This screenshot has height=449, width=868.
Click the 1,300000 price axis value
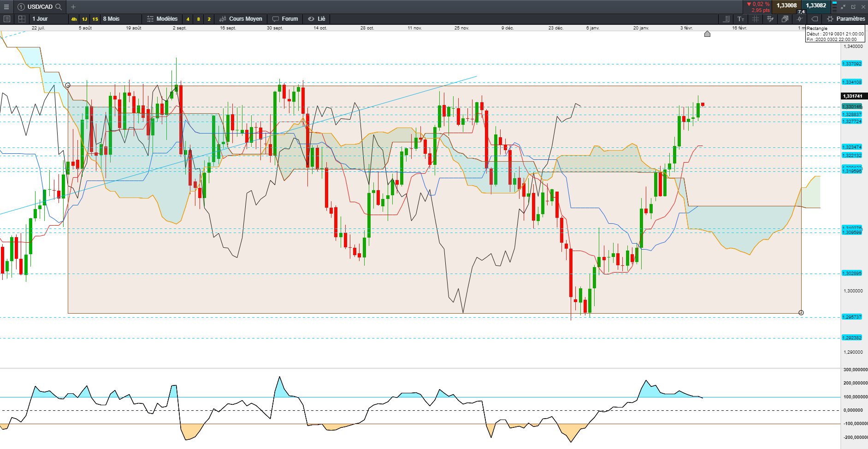click(853, 291)
